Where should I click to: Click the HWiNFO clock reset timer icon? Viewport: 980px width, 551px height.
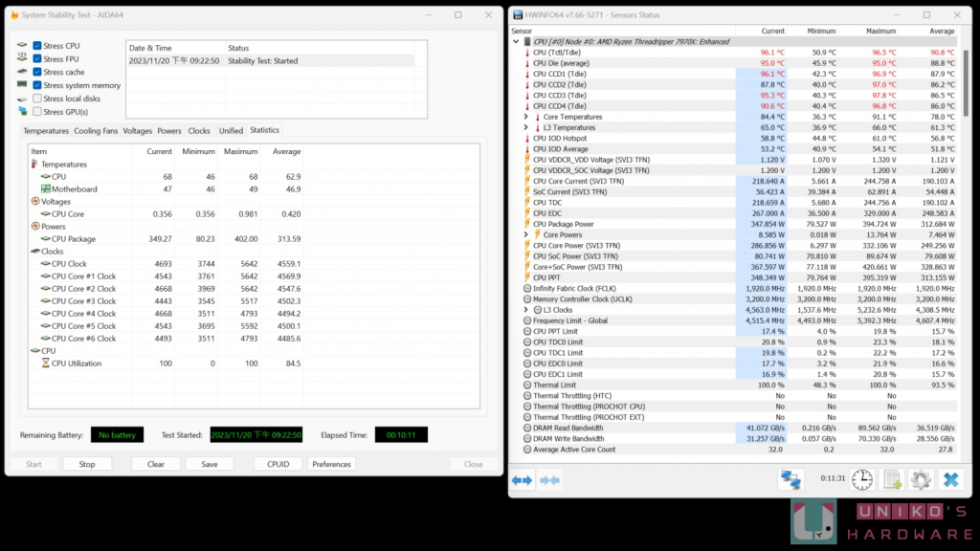coord(862,480)
